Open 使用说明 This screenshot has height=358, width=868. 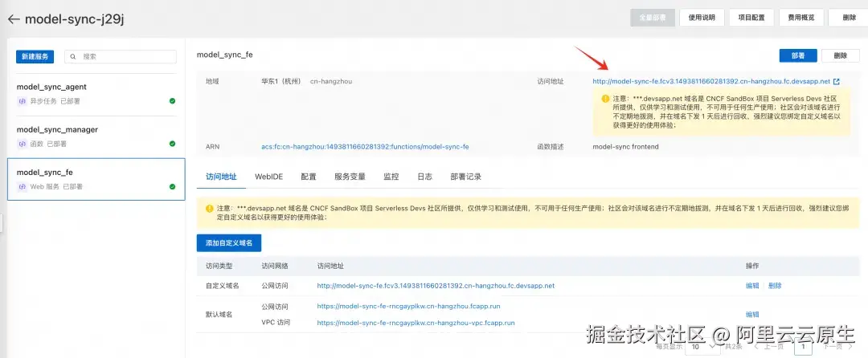point(702,18)
